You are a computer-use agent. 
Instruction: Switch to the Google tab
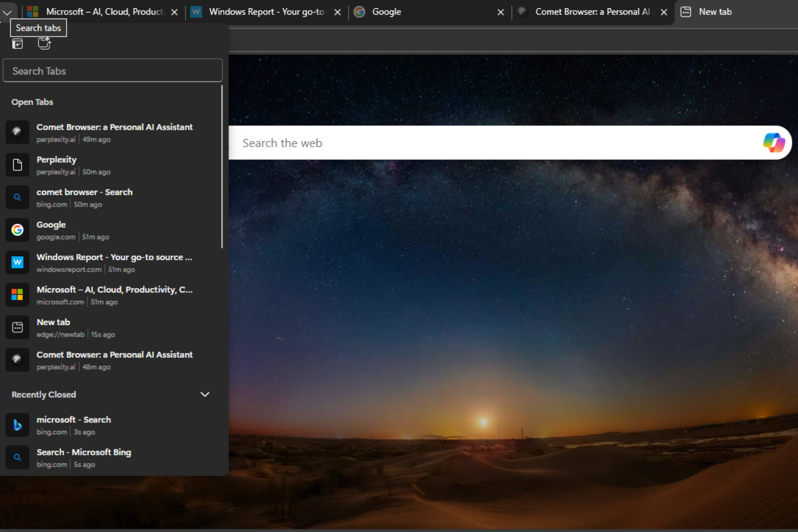click(387, 12)
